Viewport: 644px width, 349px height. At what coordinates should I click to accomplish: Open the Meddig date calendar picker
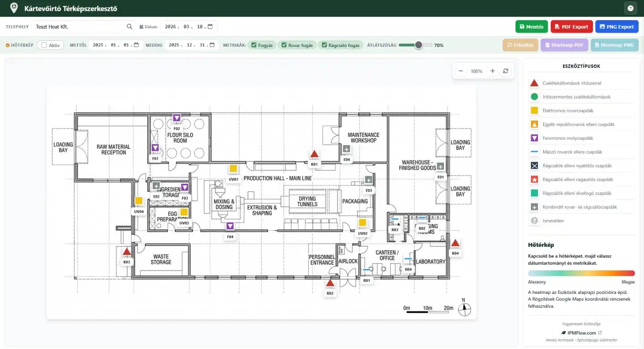[212, 45]
